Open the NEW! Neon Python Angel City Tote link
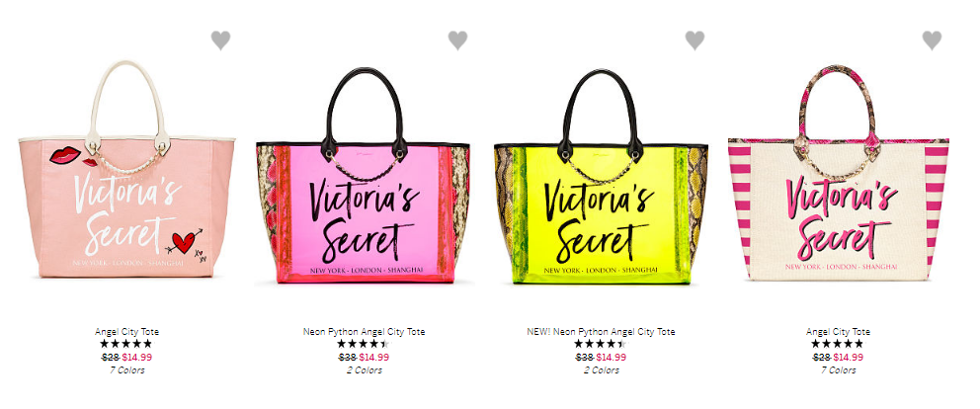This screenshot has width=980, height=409. pos(601,332)
